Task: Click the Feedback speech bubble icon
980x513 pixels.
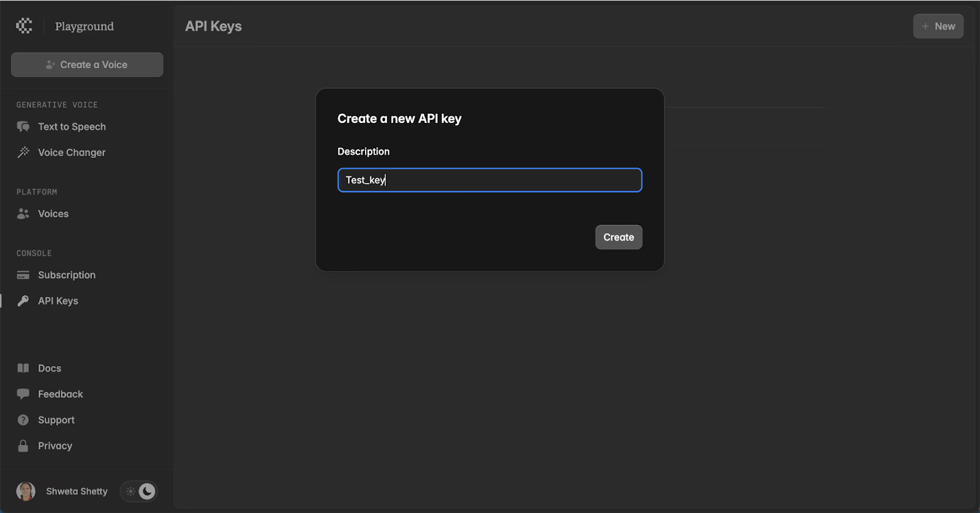Action: click(x=23, y=394)
